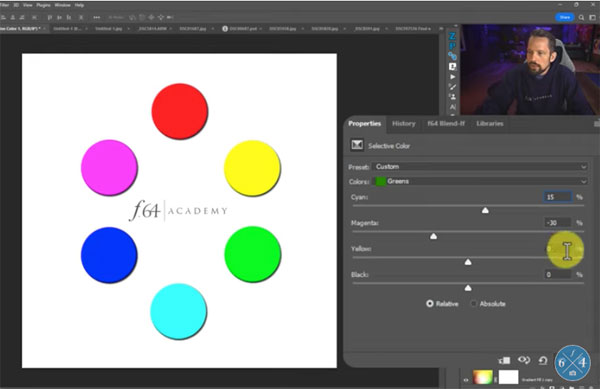Click the three dots more options icon
This screenshot has height=389, width=600.
pos(96,17)
